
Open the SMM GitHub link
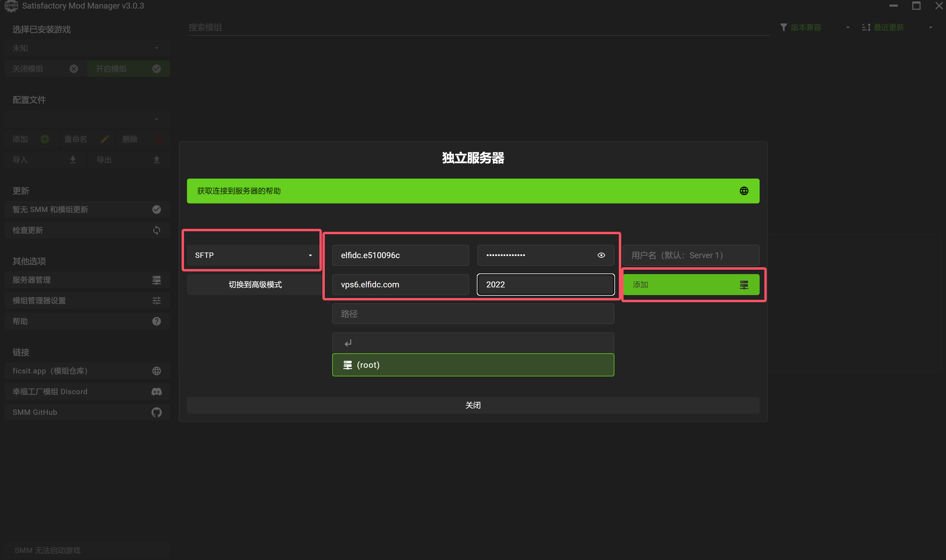pos(87,412)
